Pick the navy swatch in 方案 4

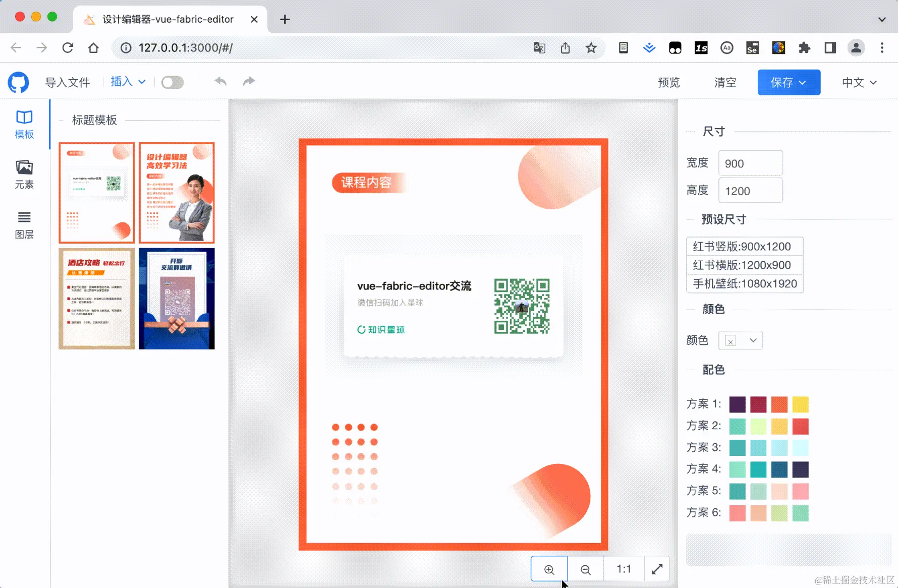(x=800, y=469)
